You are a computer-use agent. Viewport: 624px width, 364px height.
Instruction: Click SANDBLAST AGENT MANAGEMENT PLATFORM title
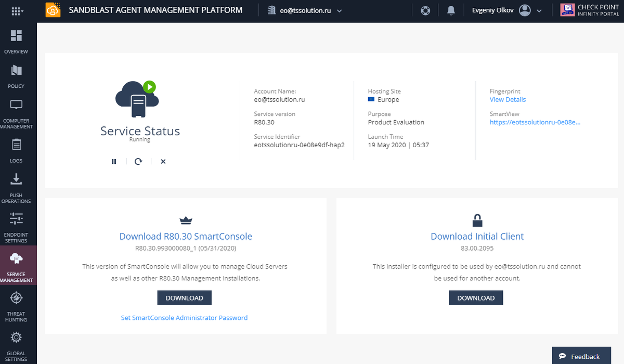[155, 10]
